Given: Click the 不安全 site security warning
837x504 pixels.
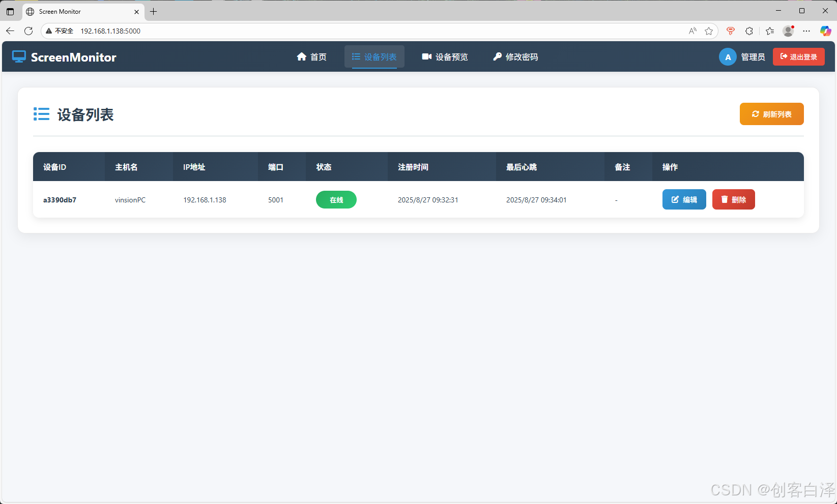Looking at the screenshot, I should tap(60, 31).
